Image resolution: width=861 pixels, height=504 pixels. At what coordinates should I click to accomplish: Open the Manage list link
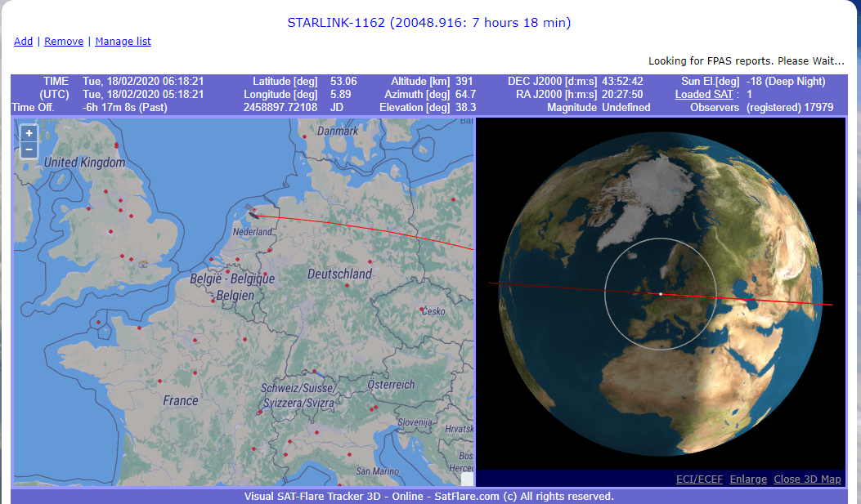(123, 41)
